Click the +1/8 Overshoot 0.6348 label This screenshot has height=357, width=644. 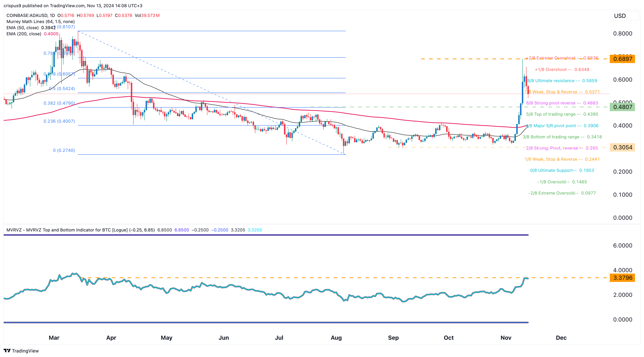[562, 70]
